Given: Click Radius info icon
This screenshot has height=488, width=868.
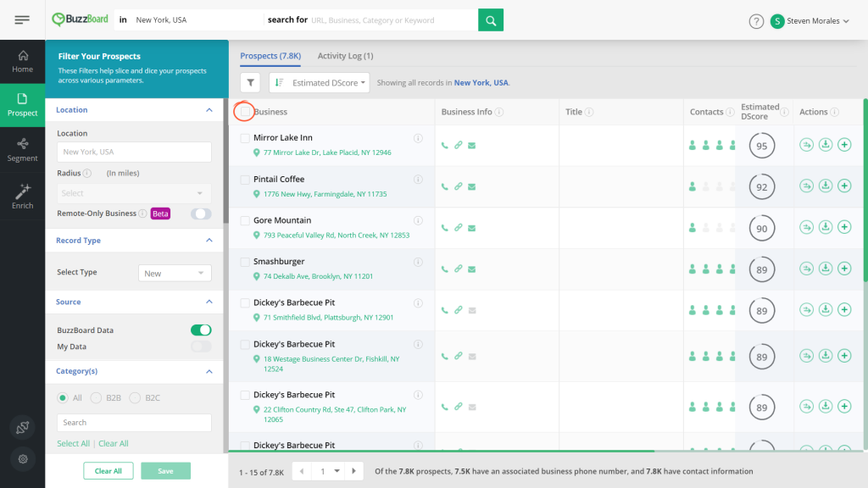Looking at the screenshot, I should tap(87, 173).
